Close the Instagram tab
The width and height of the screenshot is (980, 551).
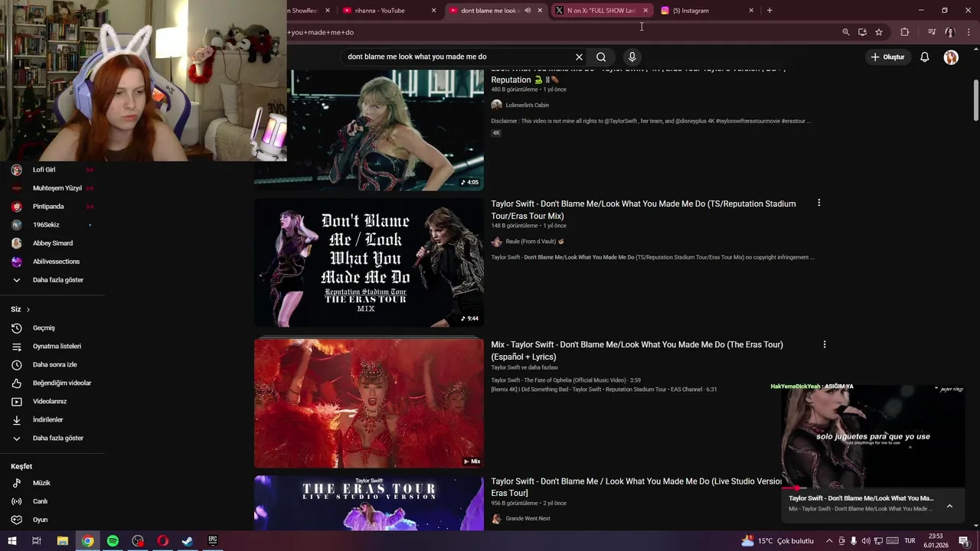[751, 11]
